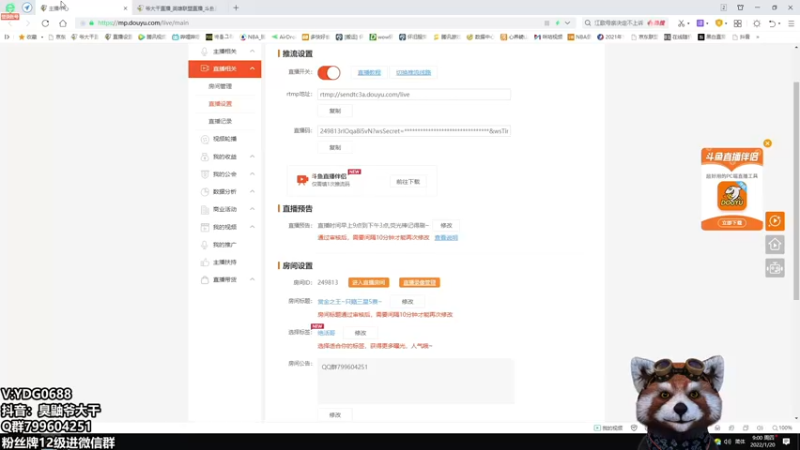Open the blue link right of 直播教程
This screenshot has height=450, width=800.
click(413, 72)
